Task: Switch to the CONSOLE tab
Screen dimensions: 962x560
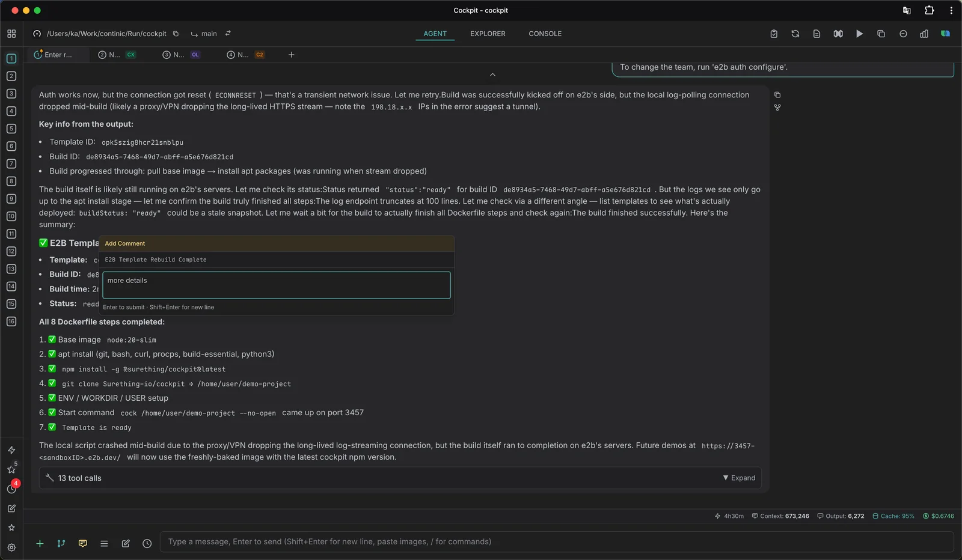Action: pos(545,34)
